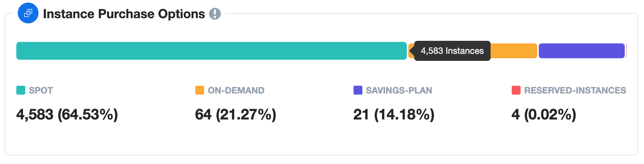Click the grey info exclamation icon

[215, 14]
